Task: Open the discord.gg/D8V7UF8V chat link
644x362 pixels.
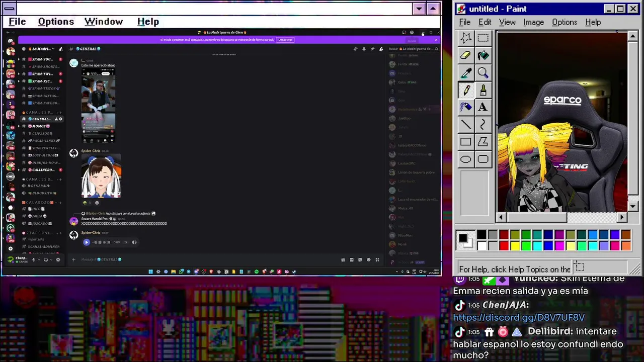Action: tap(519, 317)
